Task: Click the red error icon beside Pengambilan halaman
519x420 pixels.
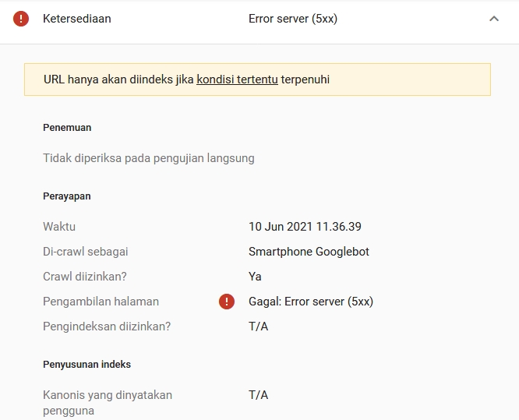Action: pyautogui.click(x=227, y=302)
